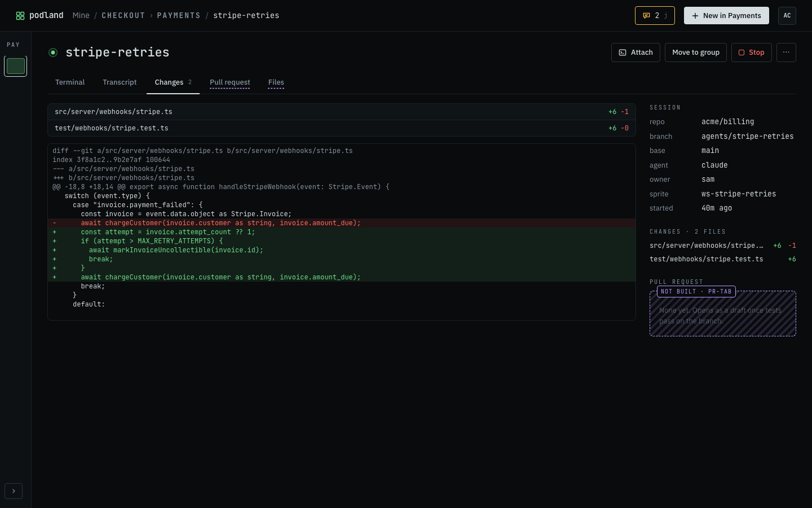Go to CHECKOUT breadcrumb
Viewport: 812px width, 508px height.
123,16
